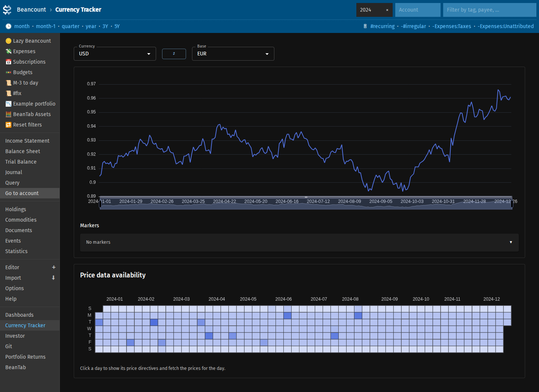Open the Statistics page
The width and height of the screenshot is (539, 392).
[x=30, y=251]
